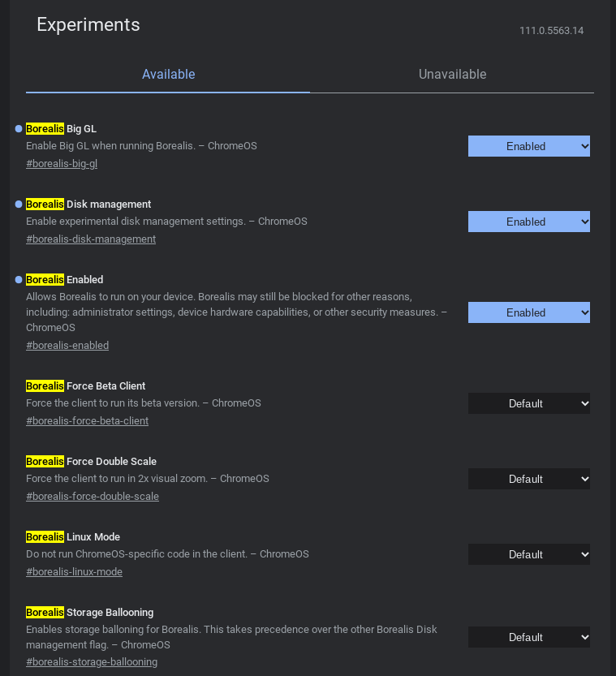Click the blue dot beside Borealis Big GL
Image resolution: width=616 pixels, height=676 pixels.
pos(19,128)
